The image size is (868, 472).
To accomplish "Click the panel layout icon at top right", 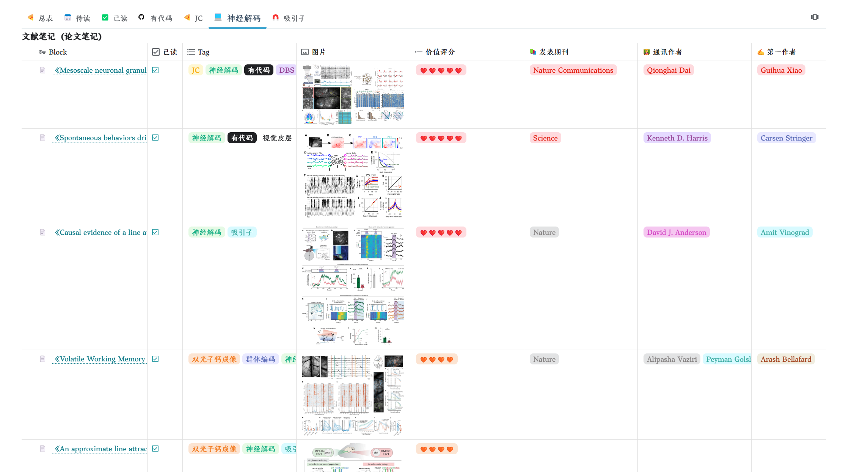I will click(815, 17).
